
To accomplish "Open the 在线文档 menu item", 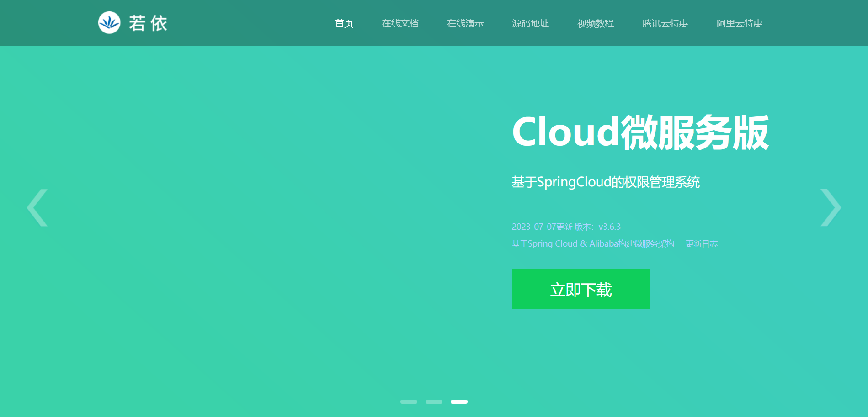I will (400, 23).
